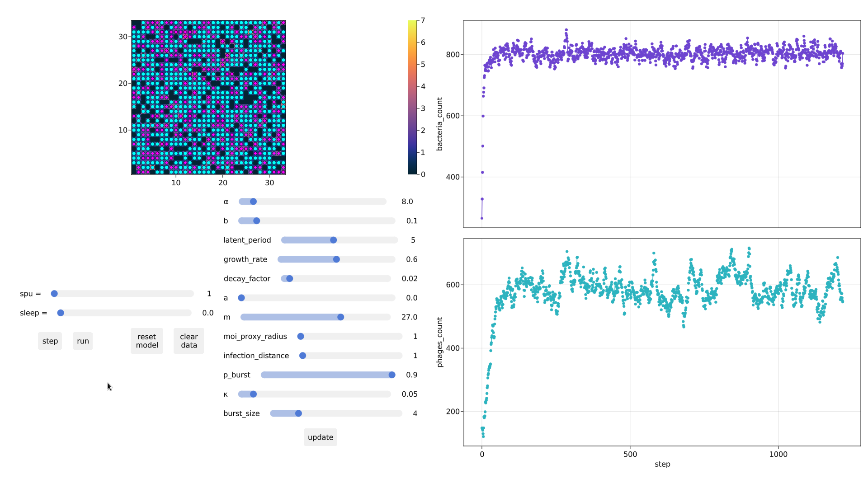The height and width of the screenshot is (488, 868).
Task: Click the agent grid heatmap
Action: [x=208, y=97]
